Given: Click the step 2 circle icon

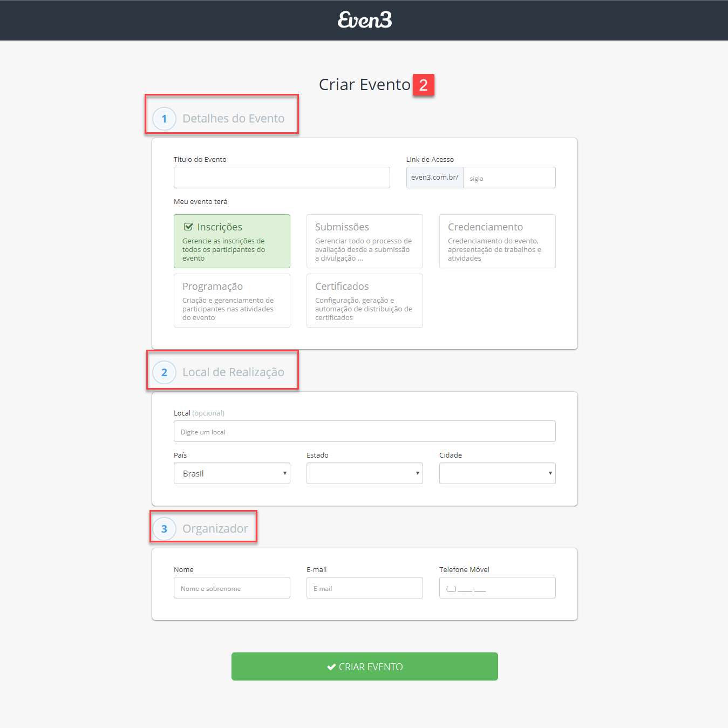Looking at the screenshot, I should coord(164,372).
